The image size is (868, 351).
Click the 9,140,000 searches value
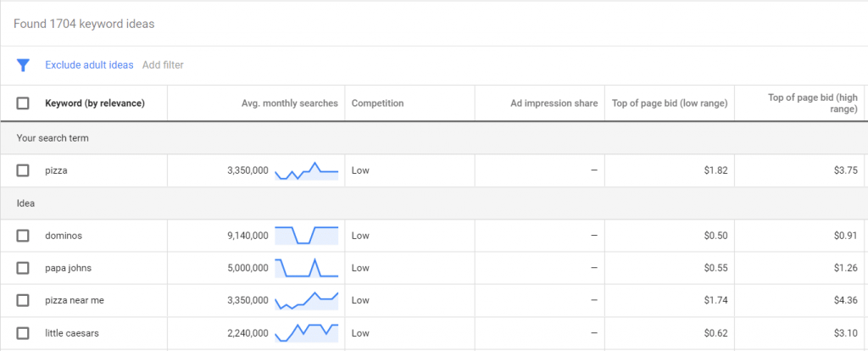(x=248, y=236)
